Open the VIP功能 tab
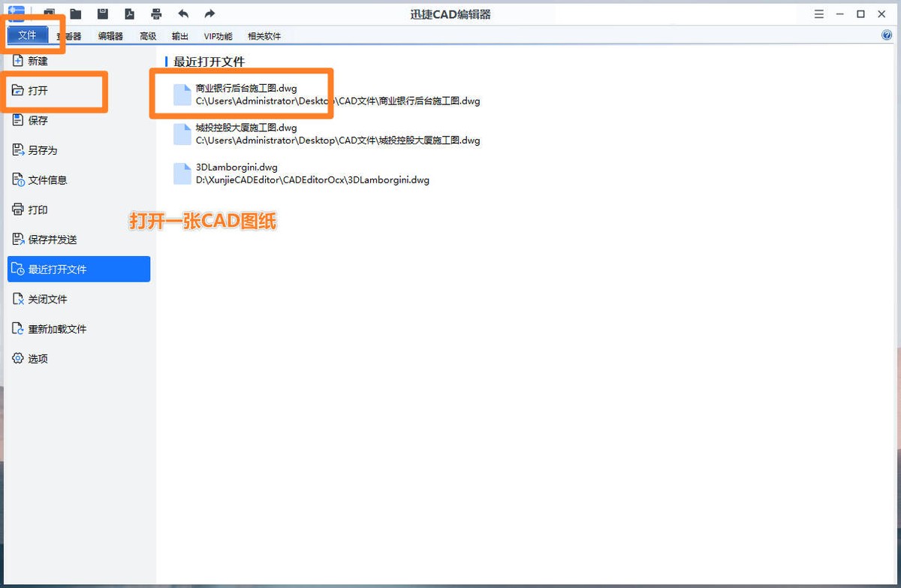This screenshot has width=901, height=588. (218, 36)
